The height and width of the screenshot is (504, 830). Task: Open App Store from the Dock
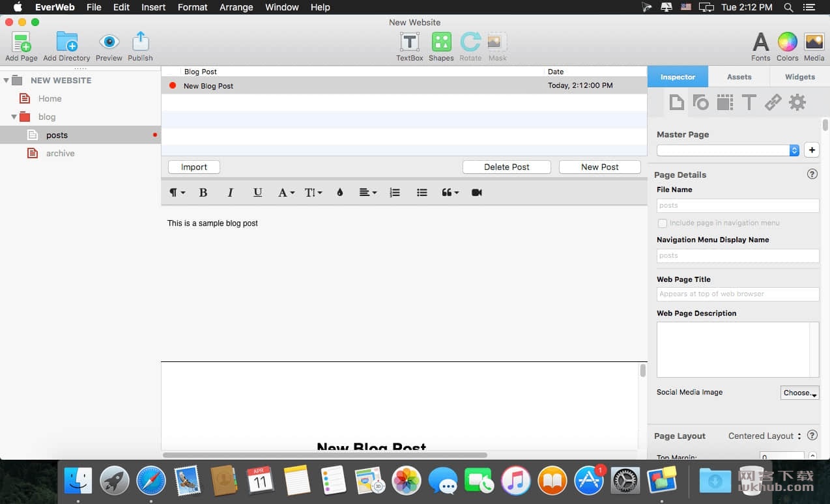(588, 481)
